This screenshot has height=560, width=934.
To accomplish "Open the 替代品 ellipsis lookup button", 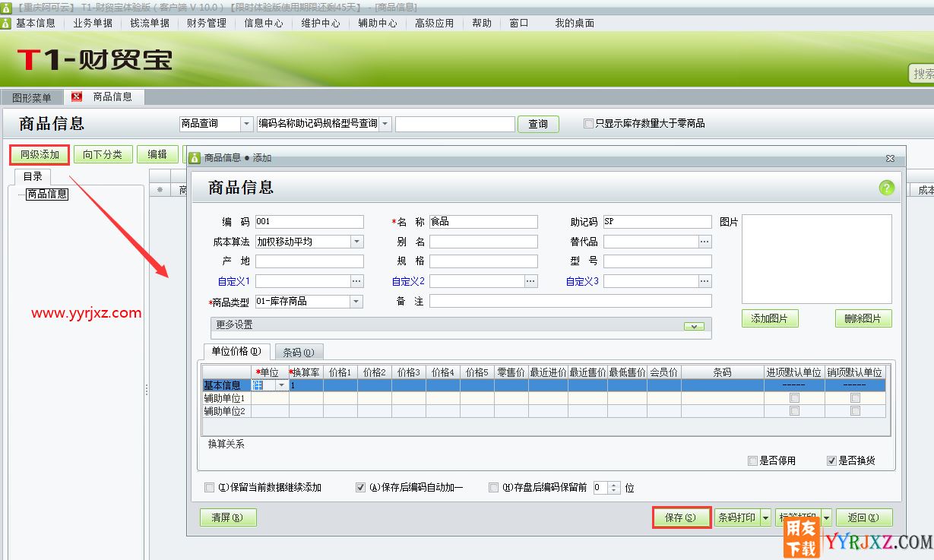I will 705,242.
